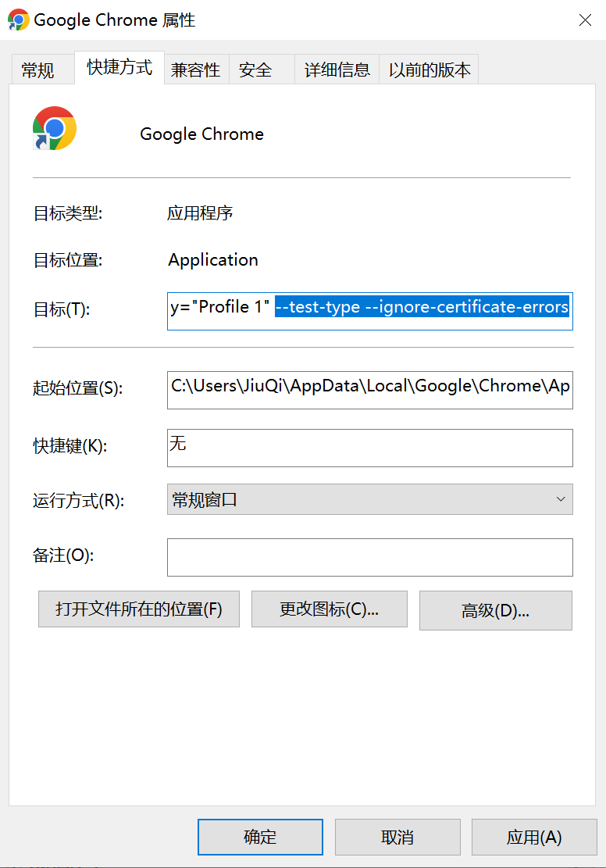Click the 快捷键(K) field showing 无
606x868 pixels.
pyautogui.click(x=369, y=448)
